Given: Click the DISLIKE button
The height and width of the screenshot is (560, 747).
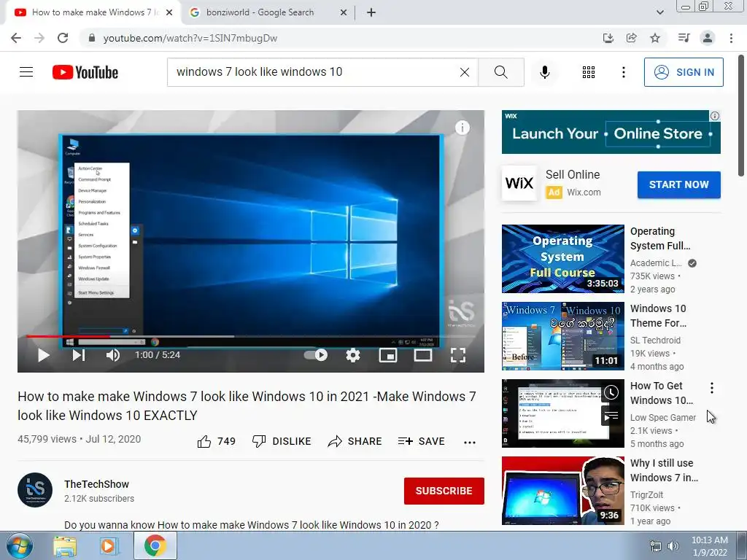Looking at the screenshot, I should (x=282, y=441).
